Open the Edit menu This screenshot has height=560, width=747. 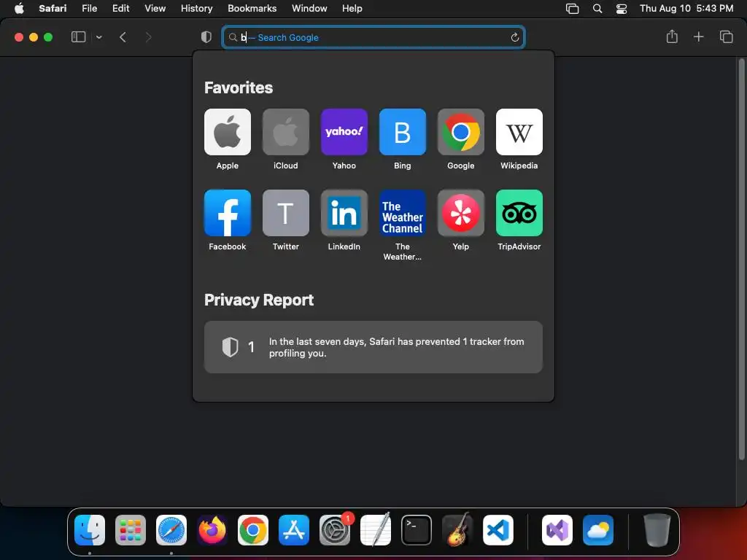pos(120,8)
